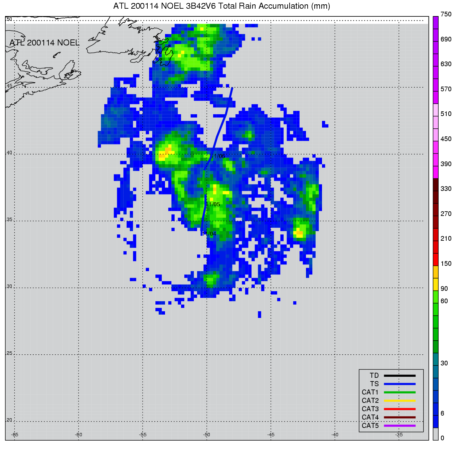Select the 330 value on the colorbar
Screen dimensions: 476x457
pos(446,189)
